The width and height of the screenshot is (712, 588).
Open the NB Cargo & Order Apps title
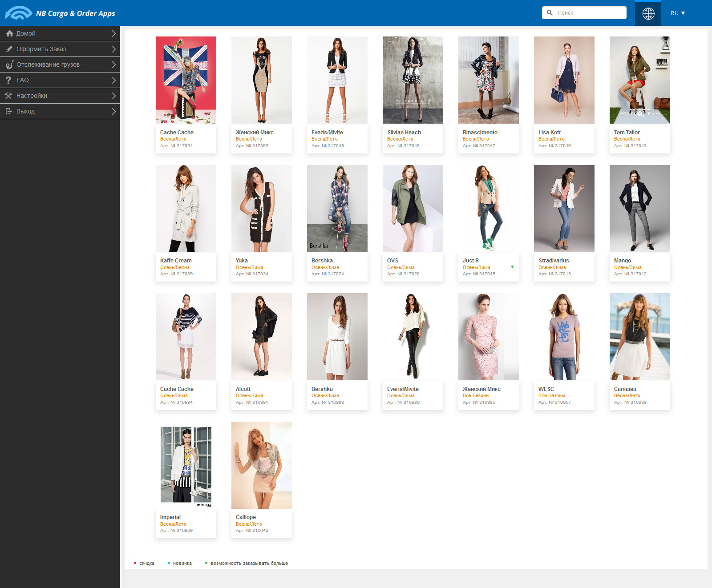click(76, 13)
